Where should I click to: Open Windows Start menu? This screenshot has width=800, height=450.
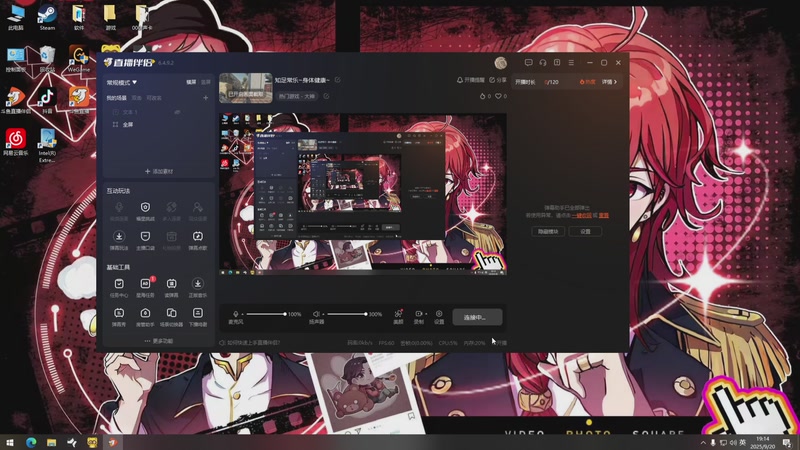coord(10,442)
